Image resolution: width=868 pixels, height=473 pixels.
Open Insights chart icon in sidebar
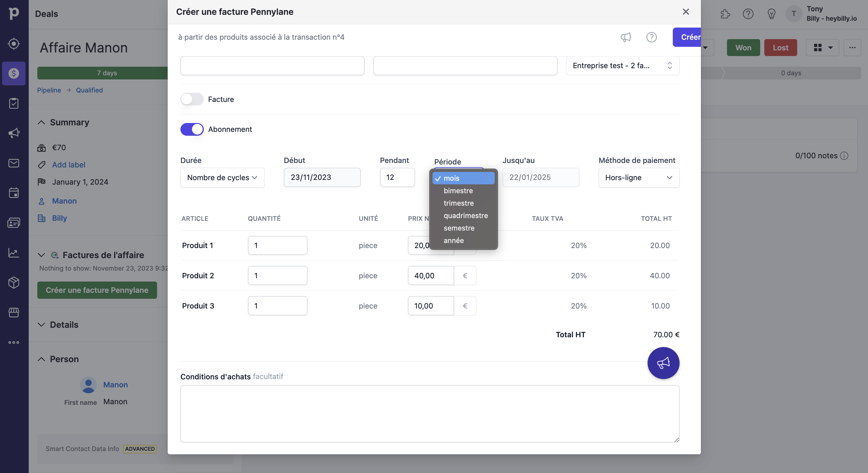14,253
